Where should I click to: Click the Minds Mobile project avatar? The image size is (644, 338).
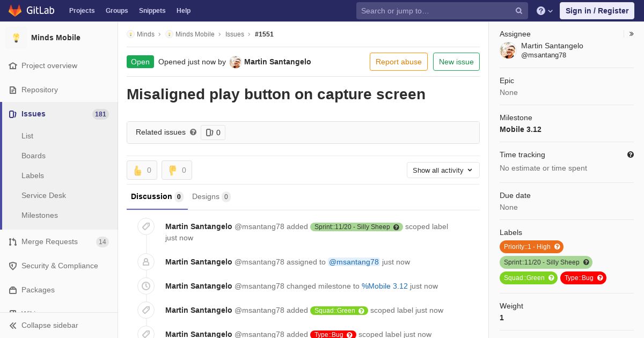(16, 38)
